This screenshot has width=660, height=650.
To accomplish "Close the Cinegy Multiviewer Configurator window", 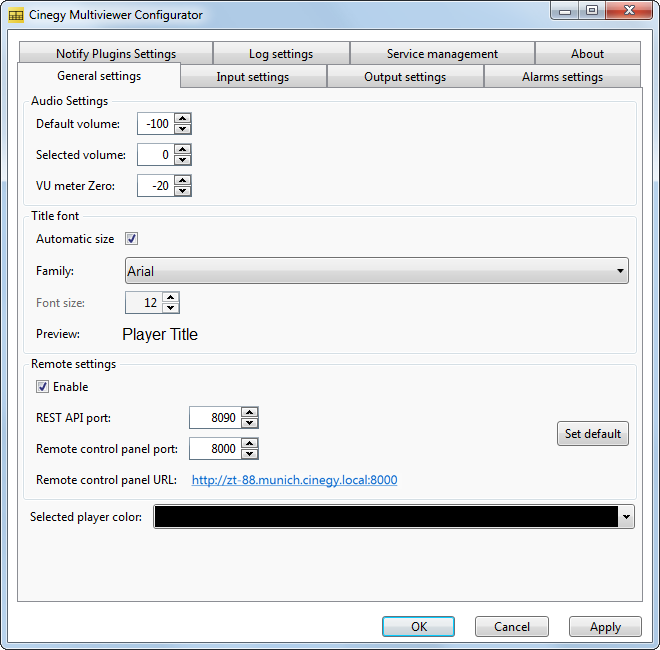I will click(629, 11).
